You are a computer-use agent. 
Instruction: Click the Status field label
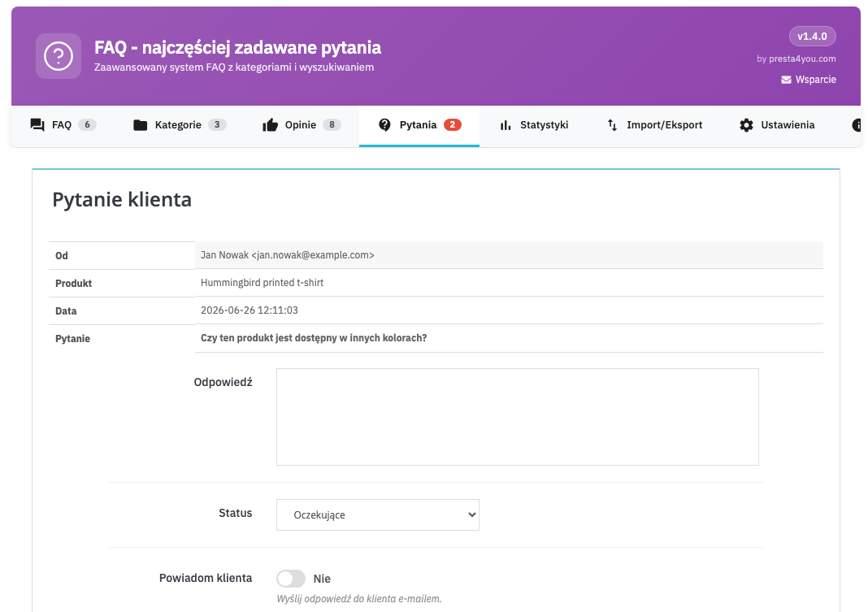[235, 513]
